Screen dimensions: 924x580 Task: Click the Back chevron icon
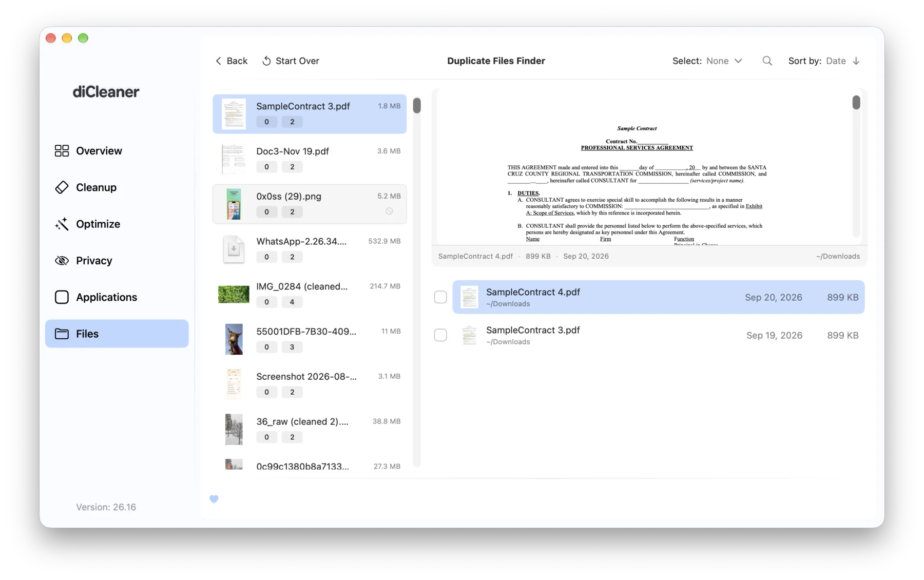pos(219,61)
